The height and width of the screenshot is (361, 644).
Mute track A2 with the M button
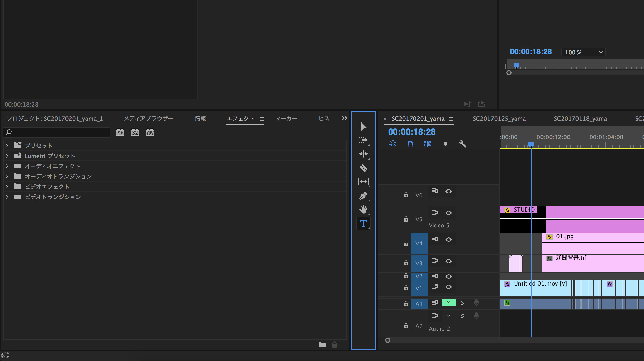click(449, 316)
